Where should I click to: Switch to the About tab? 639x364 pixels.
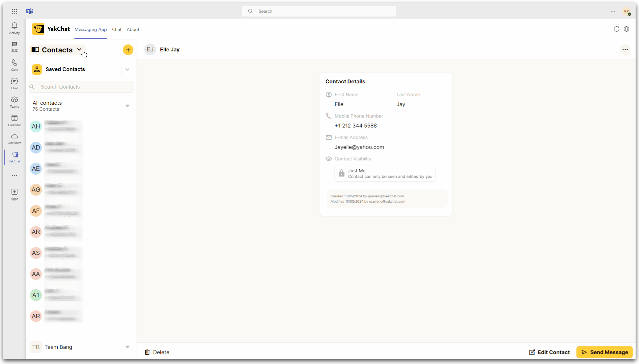133,29
